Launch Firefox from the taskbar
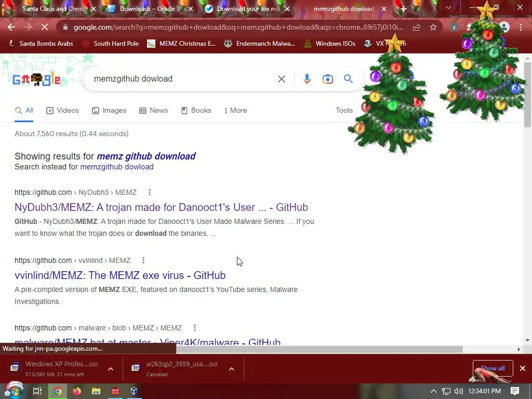Image resolution: width=532 pixels, height=399 pixels. point(77,391)
